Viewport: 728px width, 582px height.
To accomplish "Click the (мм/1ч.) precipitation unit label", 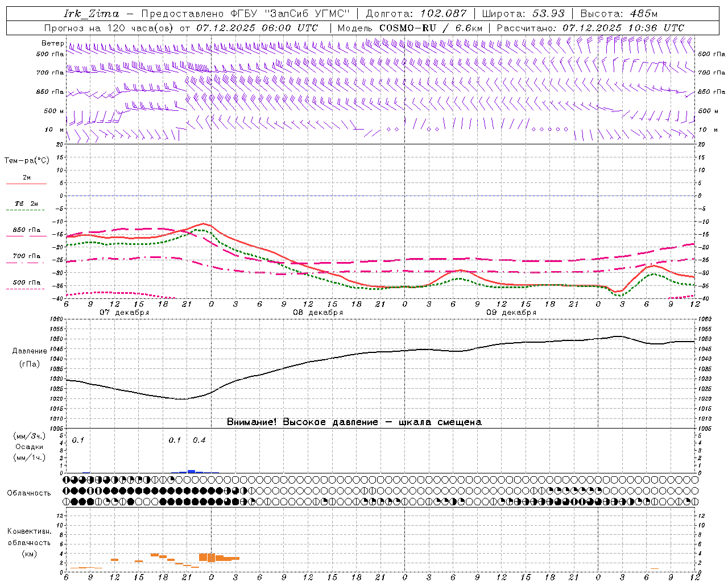I will (29, 458).
